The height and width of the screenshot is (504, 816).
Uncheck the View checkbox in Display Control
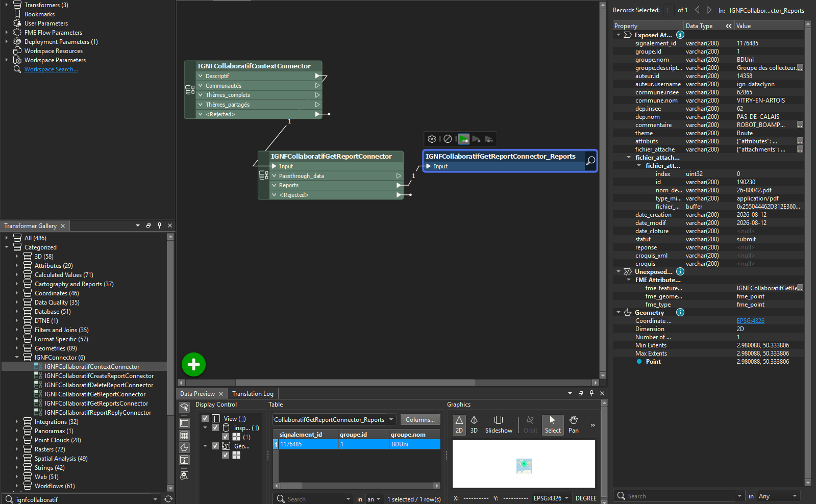[205, 418]
